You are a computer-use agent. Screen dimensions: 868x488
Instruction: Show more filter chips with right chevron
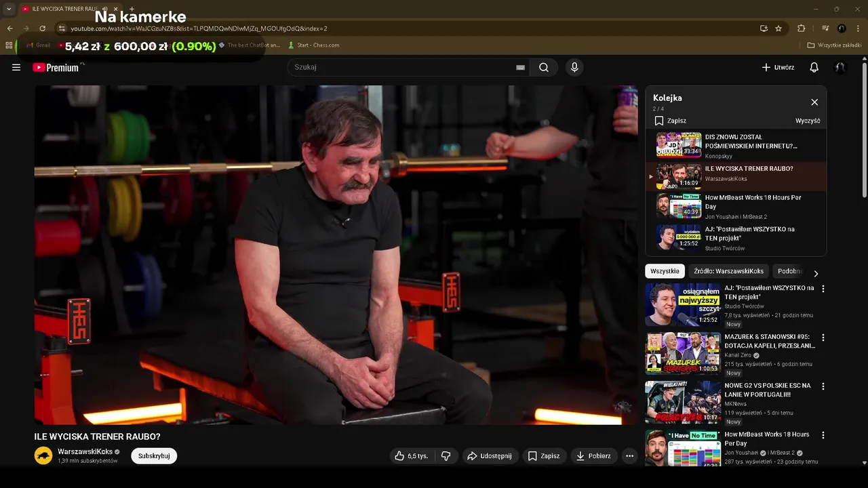[816, 273]
